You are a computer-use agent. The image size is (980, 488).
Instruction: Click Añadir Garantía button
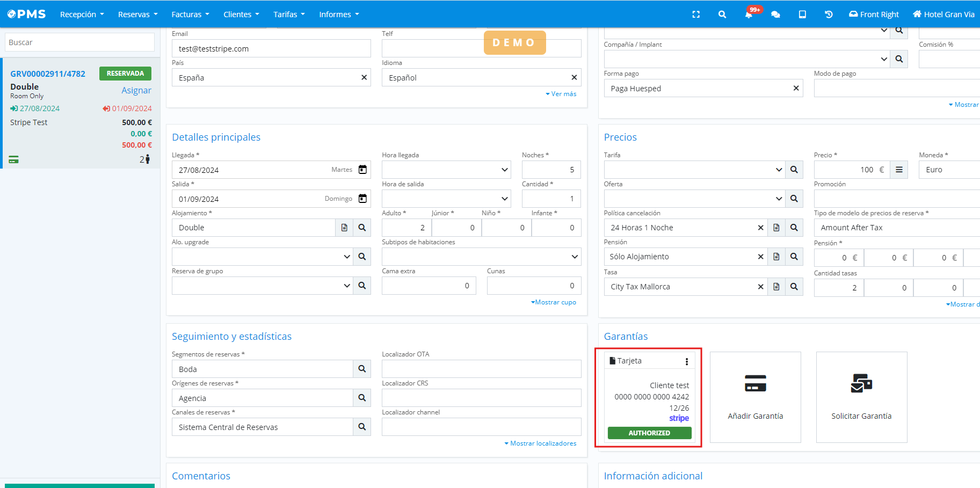click(755, 397)
